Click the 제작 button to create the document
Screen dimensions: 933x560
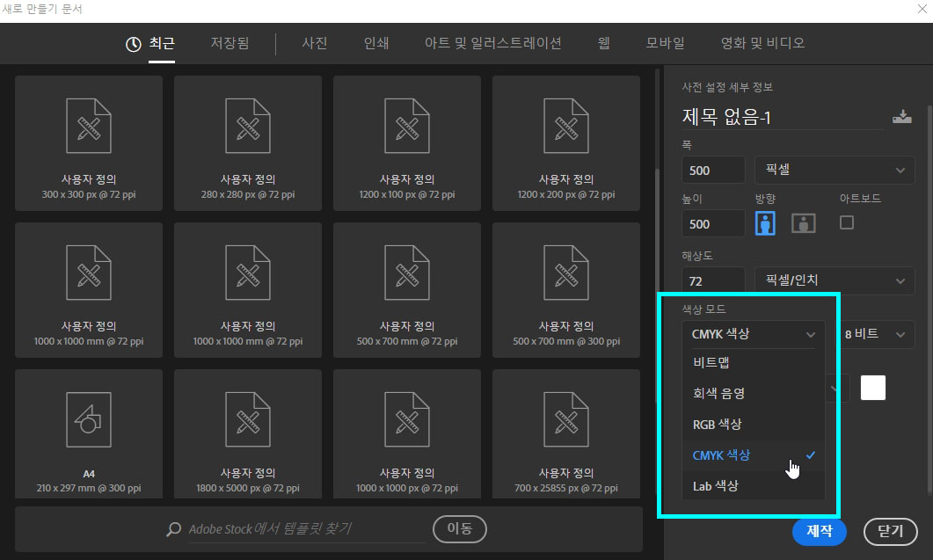pyautogui.click(x=819, y=531)
